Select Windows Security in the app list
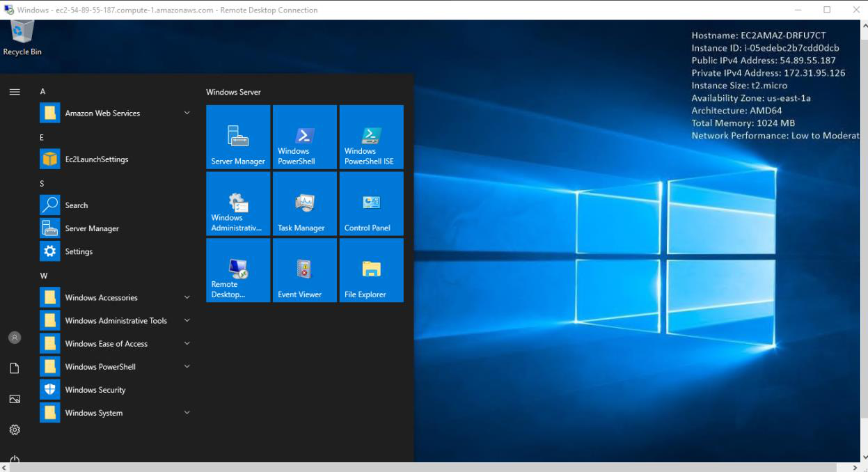The height and width of the screenshot is (472, 868). click(x=95, y=390)
